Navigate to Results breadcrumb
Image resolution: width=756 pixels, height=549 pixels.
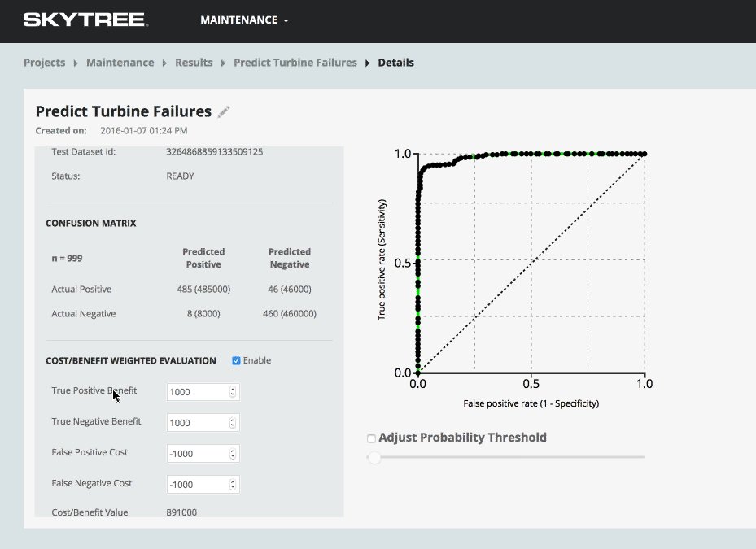click(x=194, y=63)
